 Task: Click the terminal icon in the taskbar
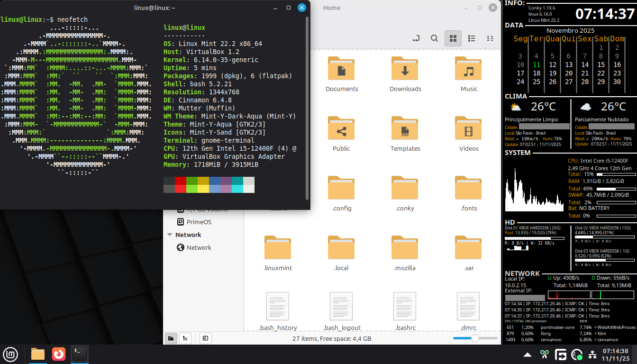click(79, 354)
